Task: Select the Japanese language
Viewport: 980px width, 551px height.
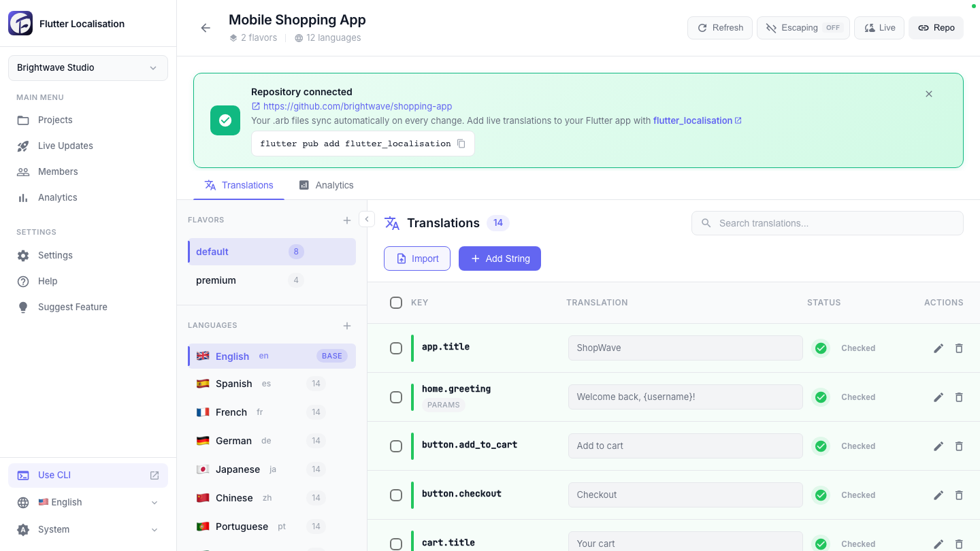Action: [x=272, y=469]
